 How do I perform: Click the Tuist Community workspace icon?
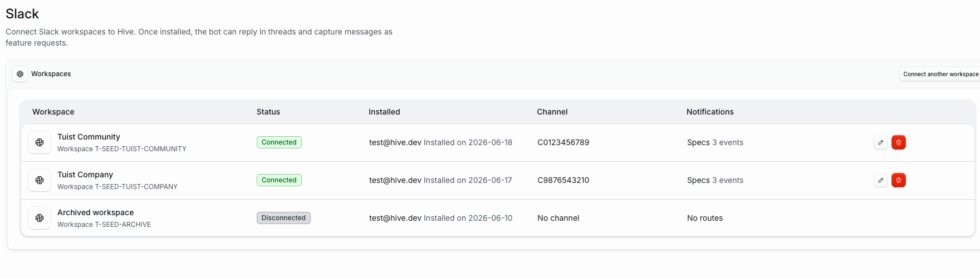[40, 142]
